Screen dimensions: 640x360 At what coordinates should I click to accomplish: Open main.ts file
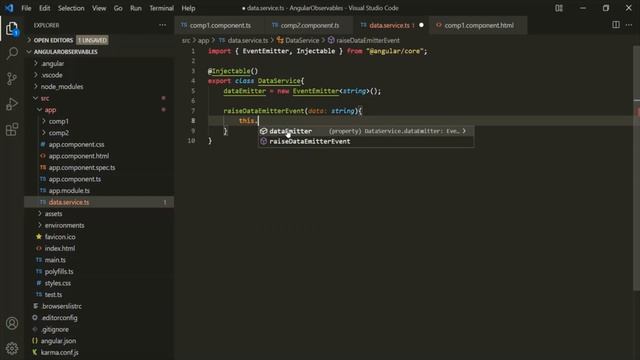[55, 260]
